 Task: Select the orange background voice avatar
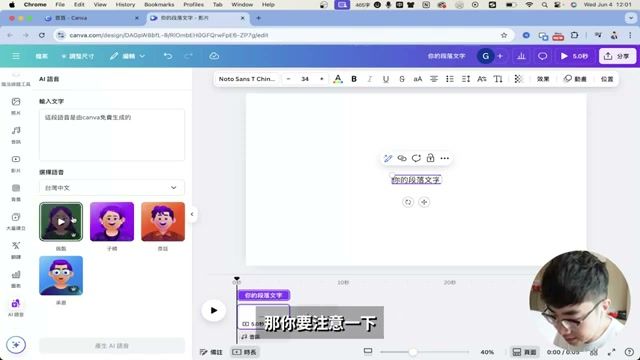(x=163, y=222)
